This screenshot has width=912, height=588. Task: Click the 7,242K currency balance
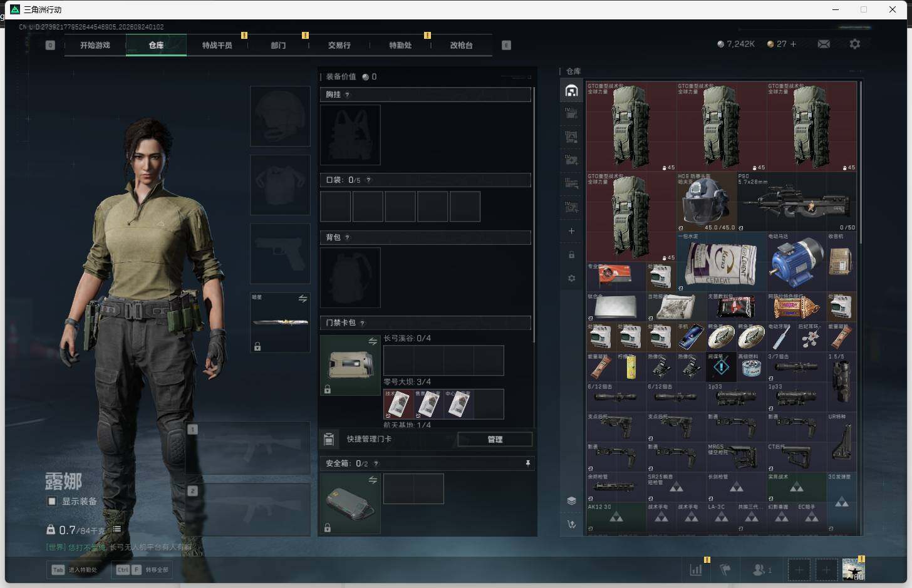pos(736,44)
